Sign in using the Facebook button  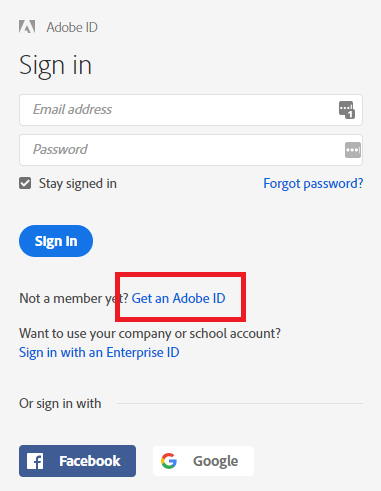coord(77,461)
